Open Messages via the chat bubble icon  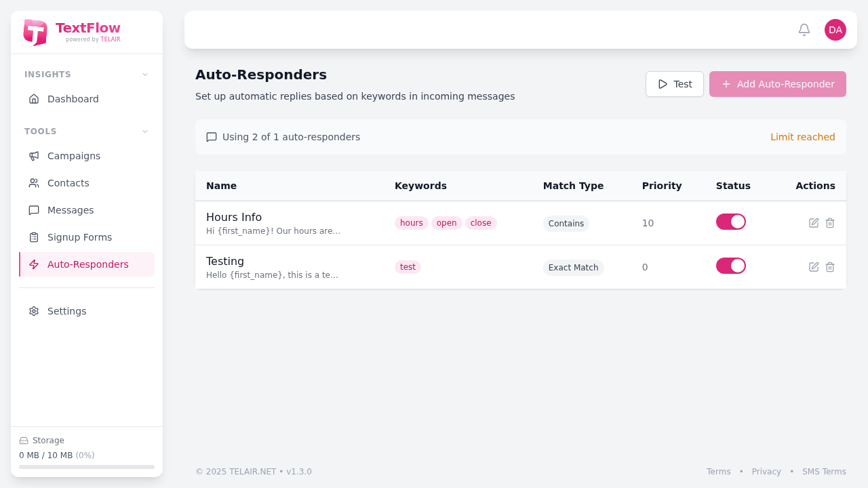click(x=34, y=210)
